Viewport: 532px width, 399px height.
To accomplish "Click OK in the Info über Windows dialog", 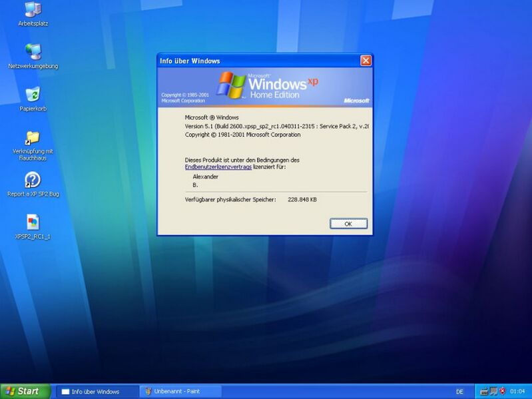I will coord(348,224).
